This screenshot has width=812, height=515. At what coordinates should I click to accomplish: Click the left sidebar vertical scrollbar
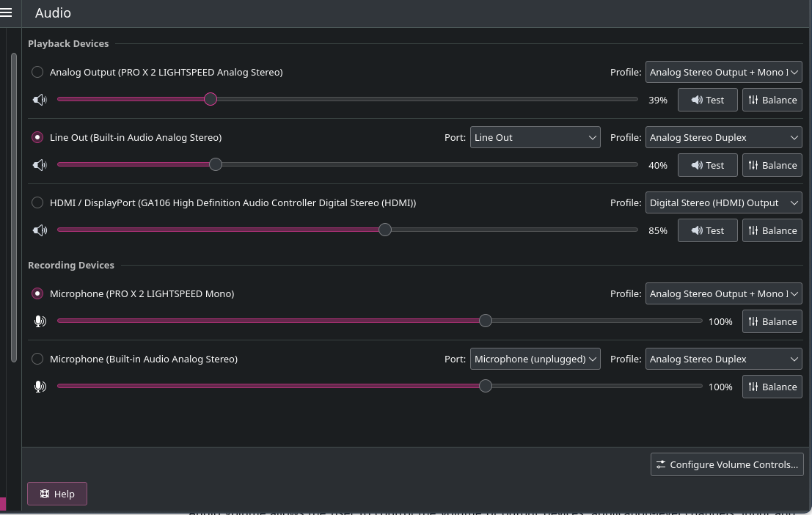click(14, 205)
